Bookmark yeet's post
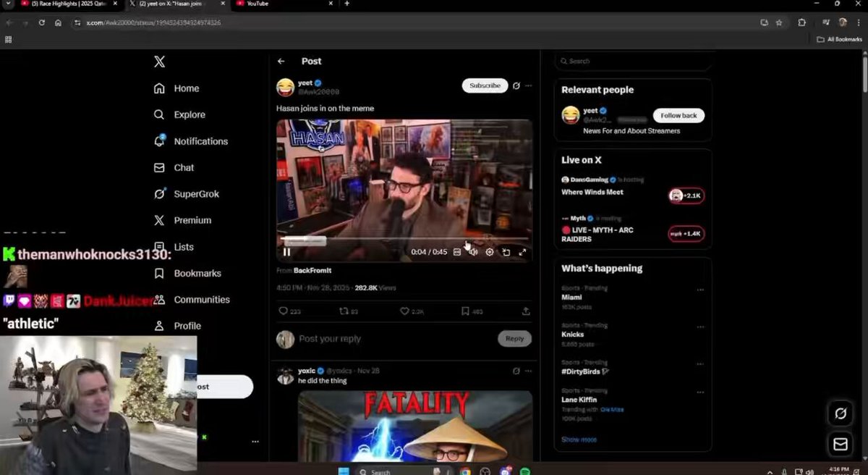 click(465, 311)
